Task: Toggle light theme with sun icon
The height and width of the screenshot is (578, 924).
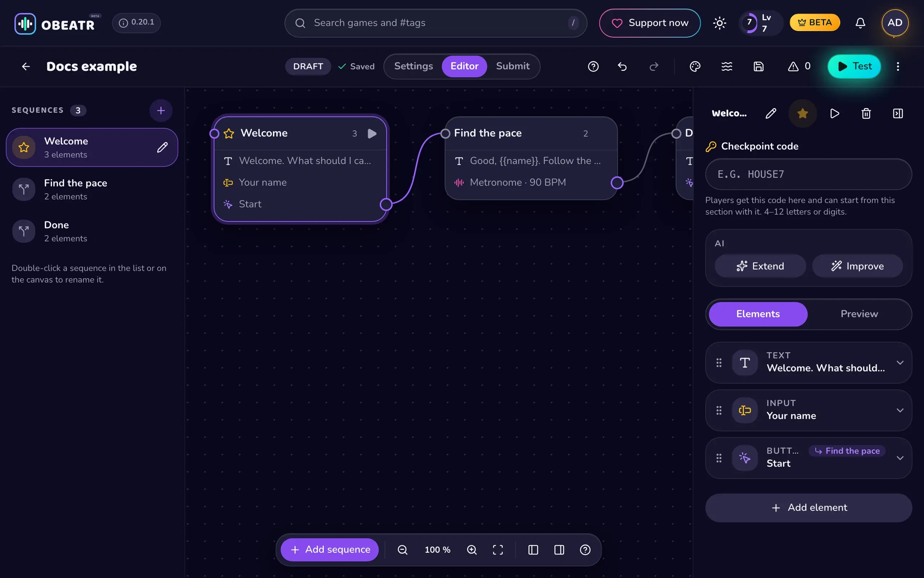Action: tap(719, 23)
